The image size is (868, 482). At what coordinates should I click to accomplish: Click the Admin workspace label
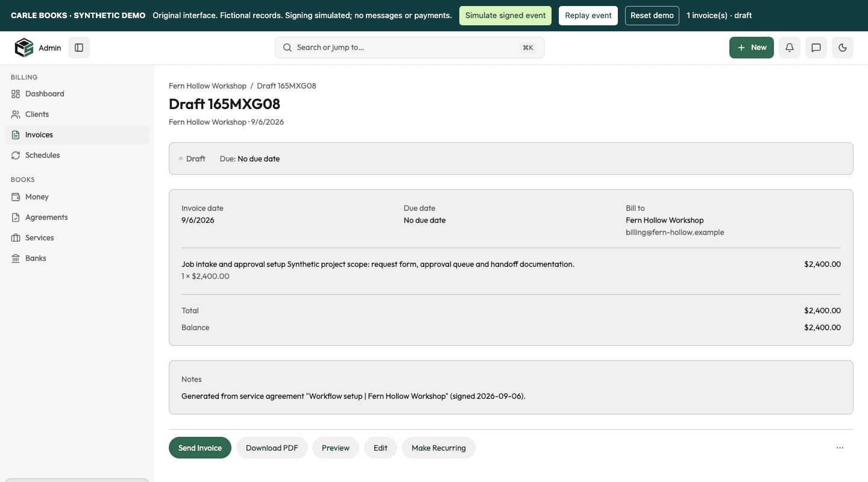[50, 48]
